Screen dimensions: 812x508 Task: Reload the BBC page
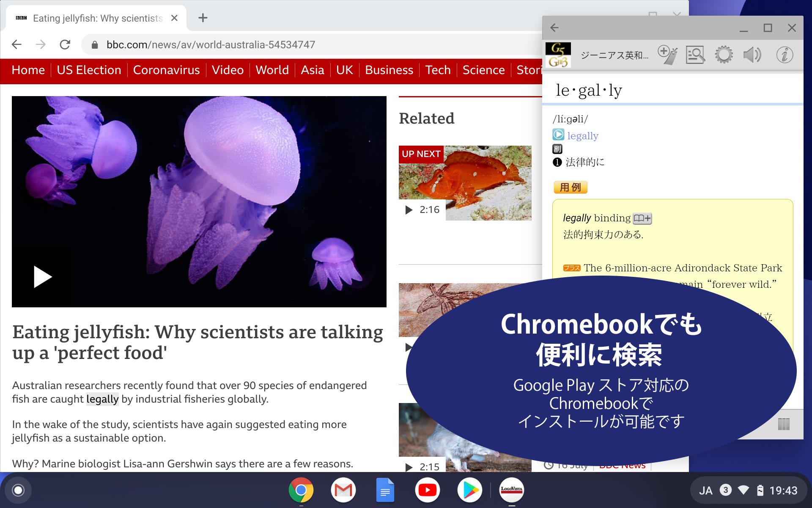65,44
